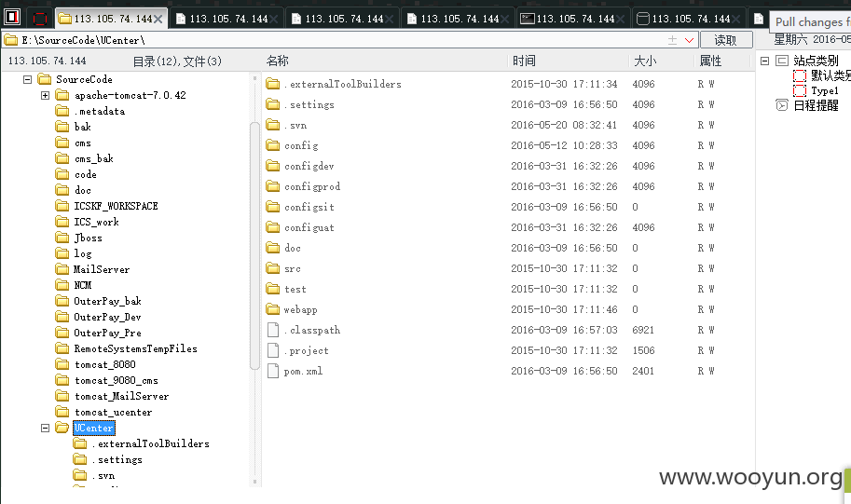Open the Pull changes tab

pos(810,21)
